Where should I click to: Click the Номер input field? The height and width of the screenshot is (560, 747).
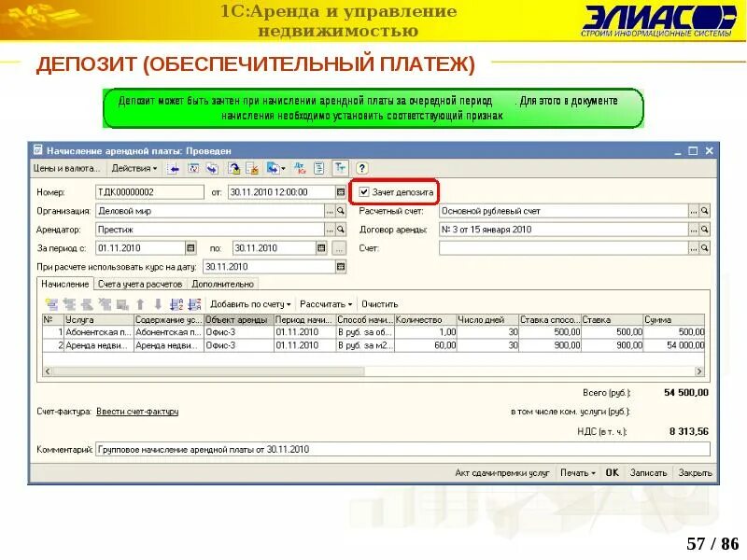(149, 192)
